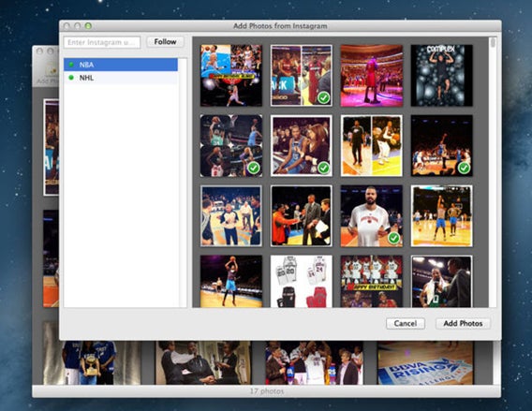The height and width of the screenshot is (411, 532).
Task: Select the referee huddle photo thumbnail
Action: (x=231, y=216)
